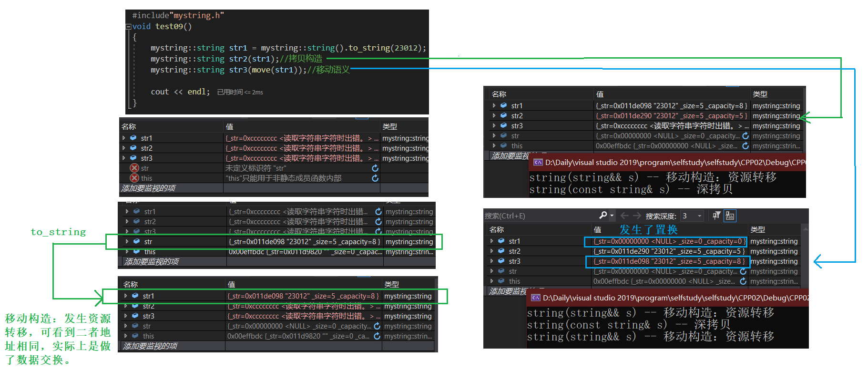Click last 移动构造 line in three-line console
The width and height of the screenshot is (868, 371).
point(651,337)
